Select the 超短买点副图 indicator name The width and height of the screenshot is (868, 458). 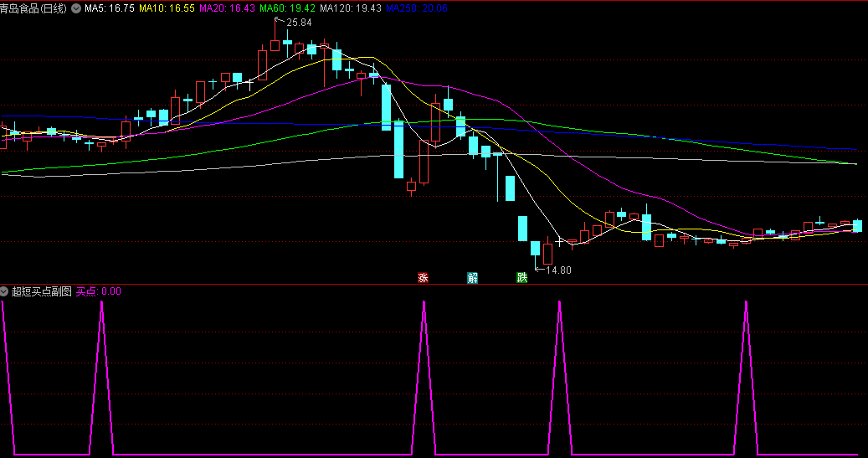coord(42,291)
